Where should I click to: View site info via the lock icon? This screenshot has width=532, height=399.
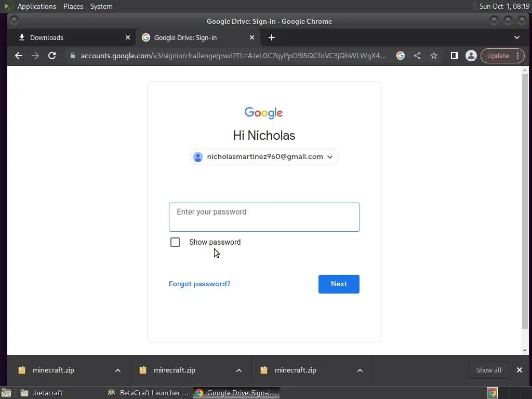[73, 56]
